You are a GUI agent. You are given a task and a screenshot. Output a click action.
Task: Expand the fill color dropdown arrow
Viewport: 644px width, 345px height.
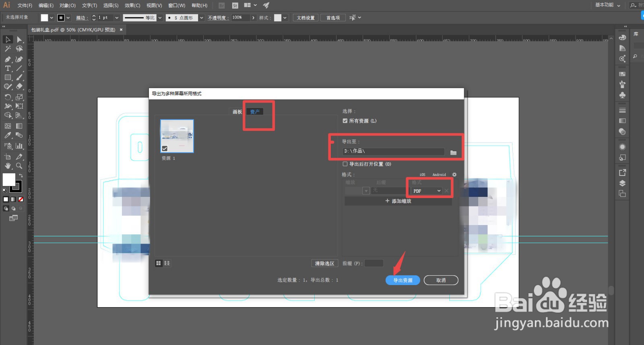52,18
